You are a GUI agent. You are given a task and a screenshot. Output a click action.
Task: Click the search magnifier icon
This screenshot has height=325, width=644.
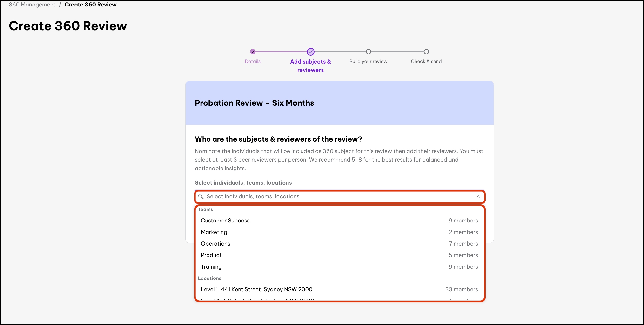(x=201, y=196)
